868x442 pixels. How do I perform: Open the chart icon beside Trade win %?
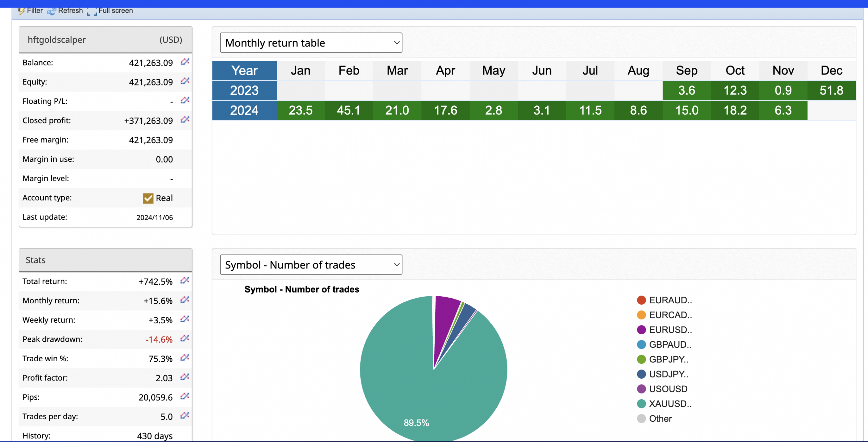click(185, 358)
